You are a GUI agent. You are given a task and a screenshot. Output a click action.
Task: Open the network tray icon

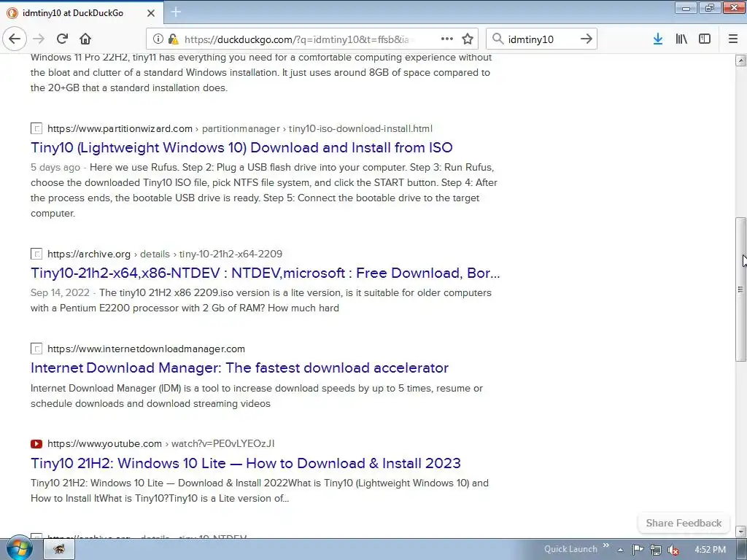point(656,550)
